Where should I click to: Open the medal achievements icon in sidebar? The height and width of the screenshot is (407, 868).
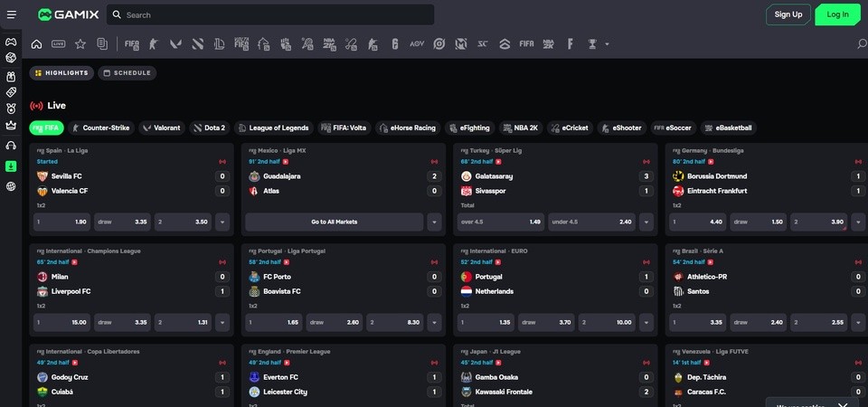click(11, 109)
